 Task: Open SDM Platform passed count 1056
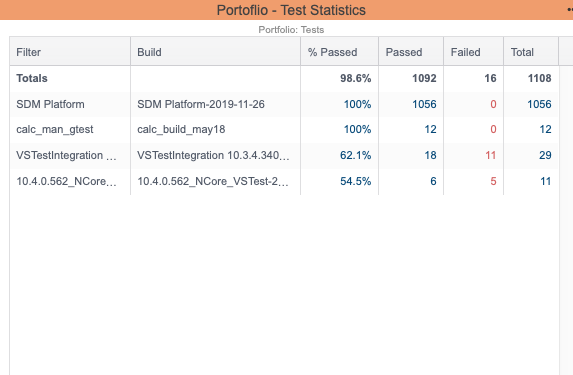[x=424, y=104]
